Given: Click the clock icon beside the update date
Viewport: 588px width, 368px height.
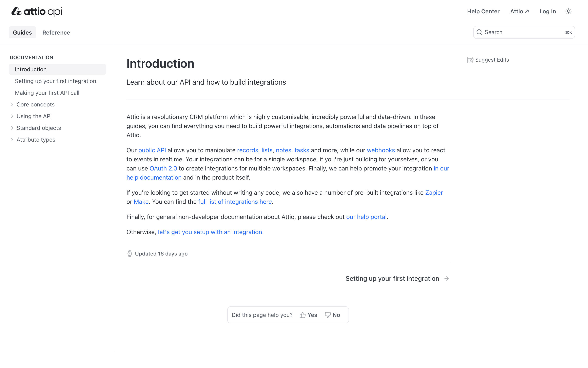Looking at the screenshot, I should [x=130, y=253].
